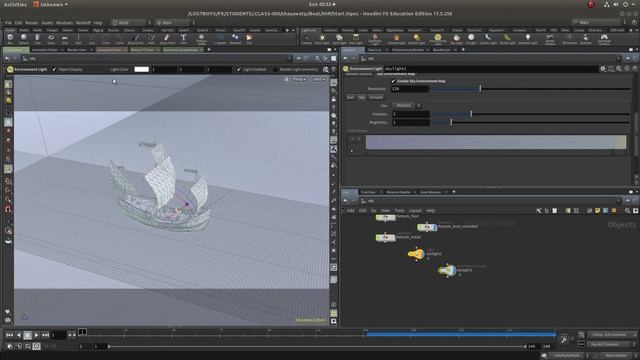Select the Caustic Light shelf tool
Image resolution: width=640 pixels, height=360 pixels.
pos(488,39)
